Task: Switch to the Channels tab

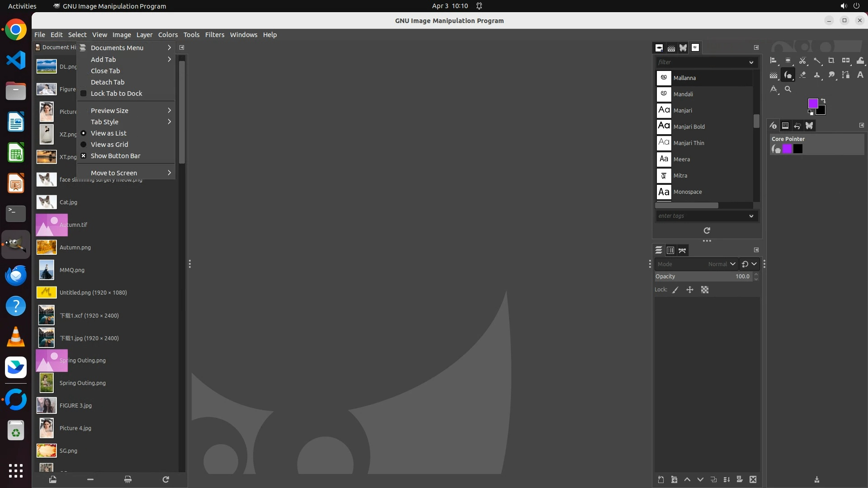Action: (x=670, y=250)
